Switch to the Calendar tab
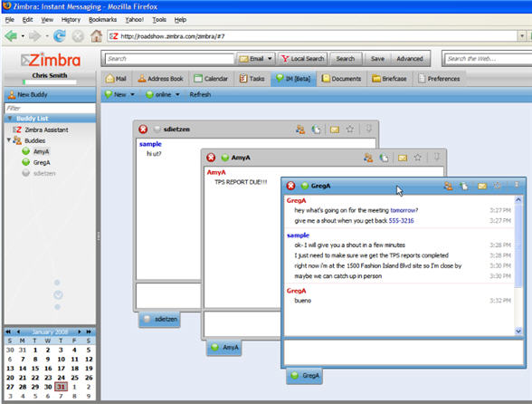The height and width of the screenshot is (404, 532). pos(211,79)
